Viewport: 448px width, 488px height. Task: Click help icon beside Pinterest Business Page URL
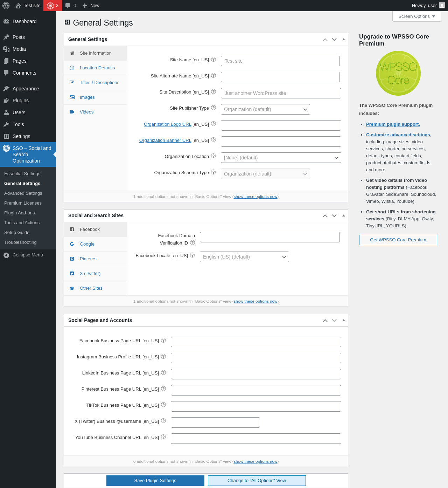(163, 389)
